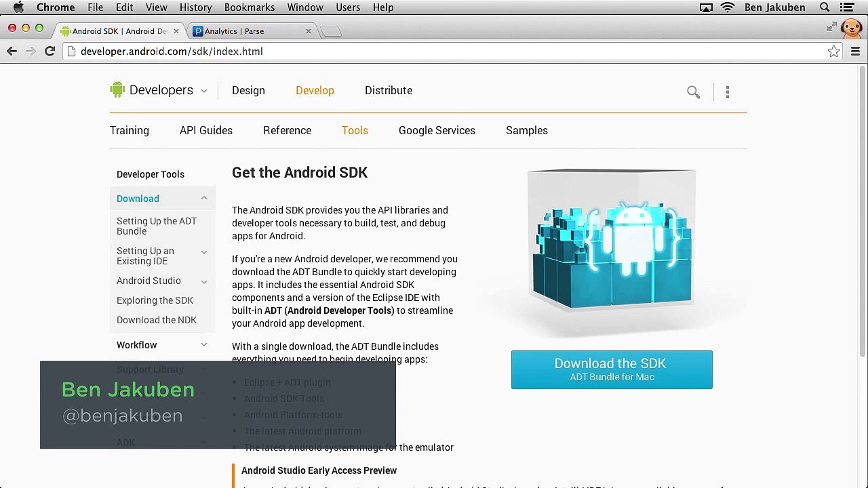This screenshot has width=868, height=488.
Task: Open the Chrome application menu
Action: click(x=56, y=7)
